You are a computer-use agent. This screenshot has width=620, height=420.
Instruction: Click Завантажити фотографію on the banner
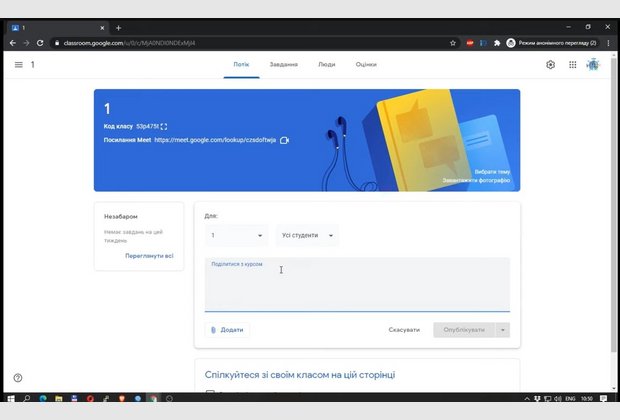476,180
